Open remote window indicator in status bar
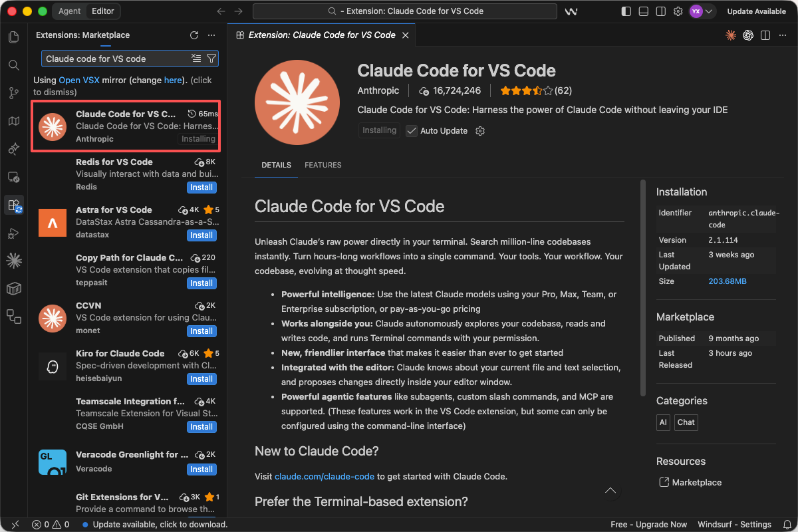The height and width of the screenshot is (532, 798). (15, 525)
